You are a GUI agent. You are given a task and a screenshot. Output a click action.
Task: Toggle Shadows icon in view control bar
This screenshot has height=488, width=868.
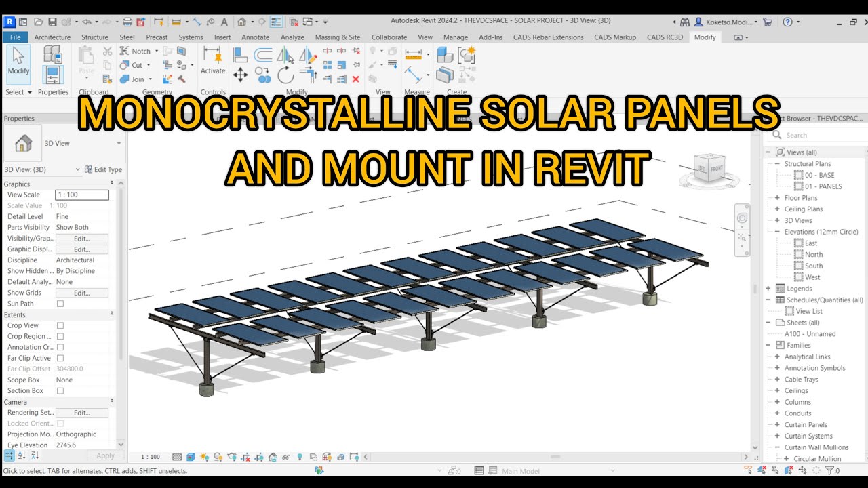click(x=218, y=457)
